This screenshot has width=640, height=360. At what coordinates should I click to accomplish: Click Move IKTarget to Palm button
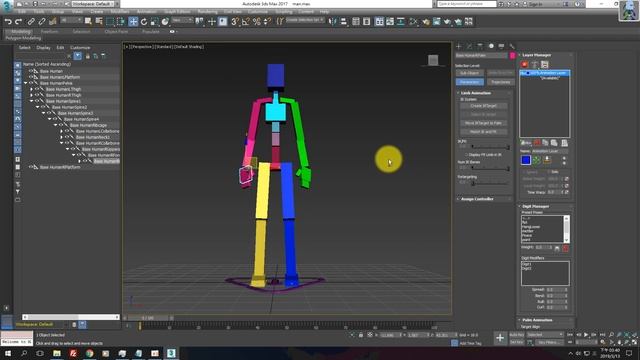pyautogui.click(x=484, y=123)
